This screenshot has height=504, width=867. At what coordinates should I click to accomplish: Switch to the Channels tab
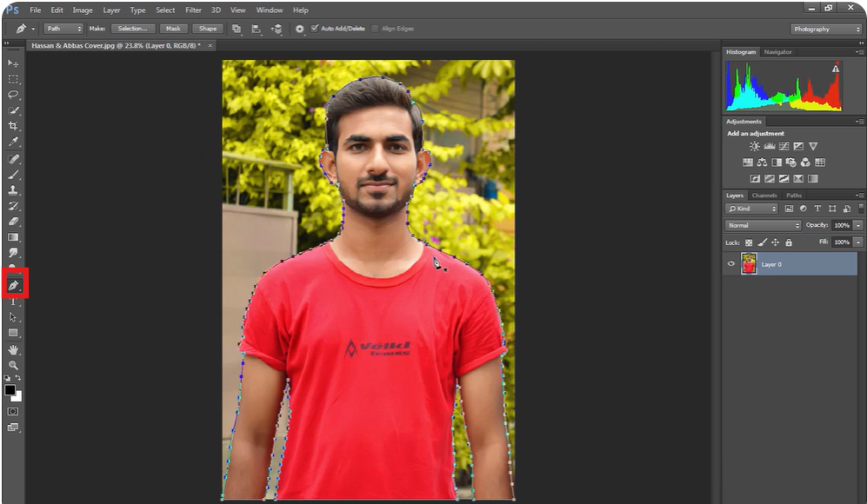tap(764, 195)
